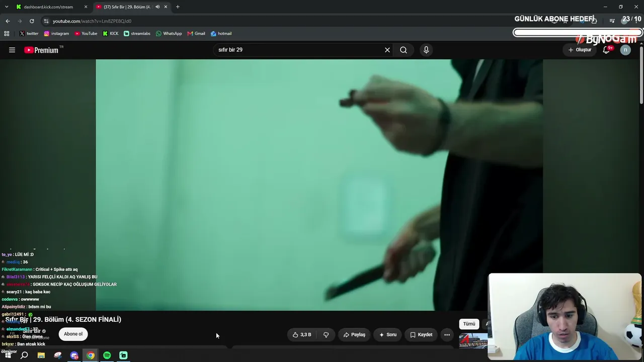644x362 pixels.
Task: Open Chrome media controls icon
Action: 612,21
